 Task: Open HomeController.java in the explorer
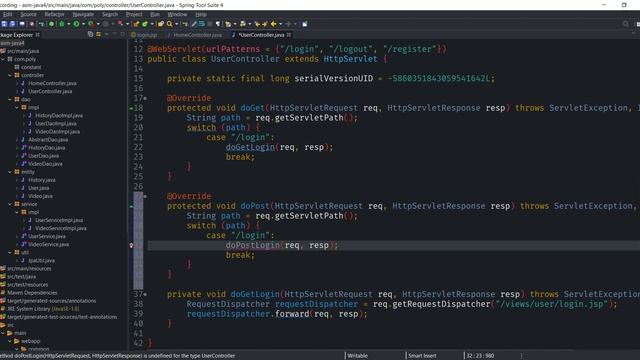tap(52, 83)
